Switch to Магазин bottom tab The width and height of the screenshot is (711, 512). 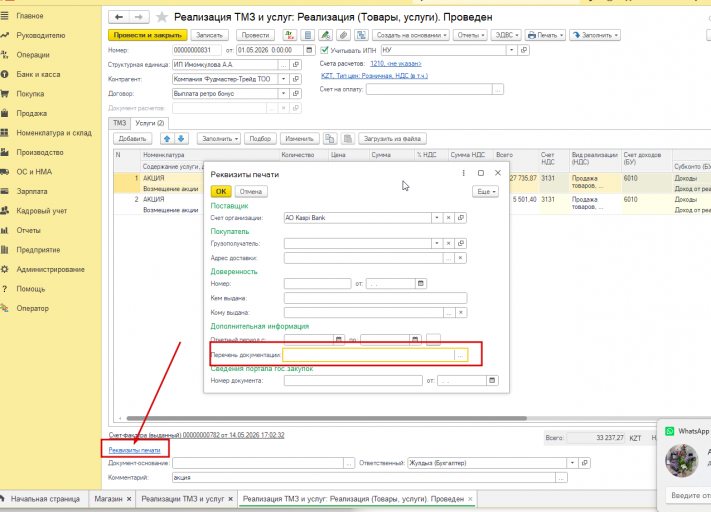click(108, 499)
